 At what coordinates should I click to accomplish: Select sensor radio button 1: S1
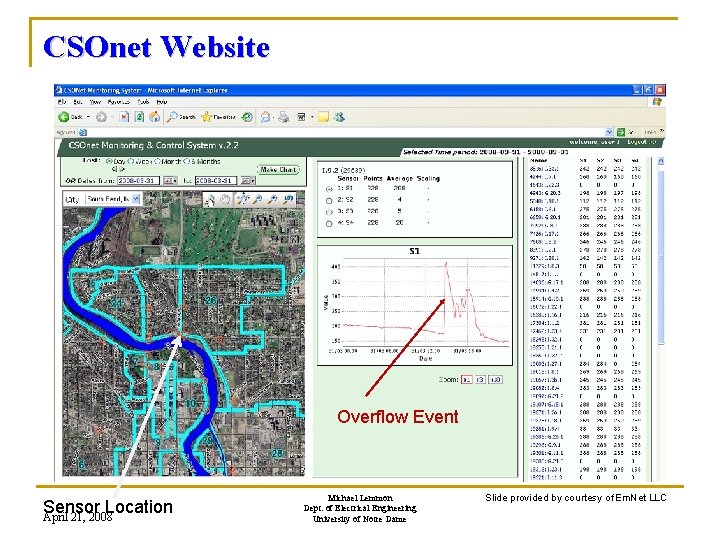point(329,189)
